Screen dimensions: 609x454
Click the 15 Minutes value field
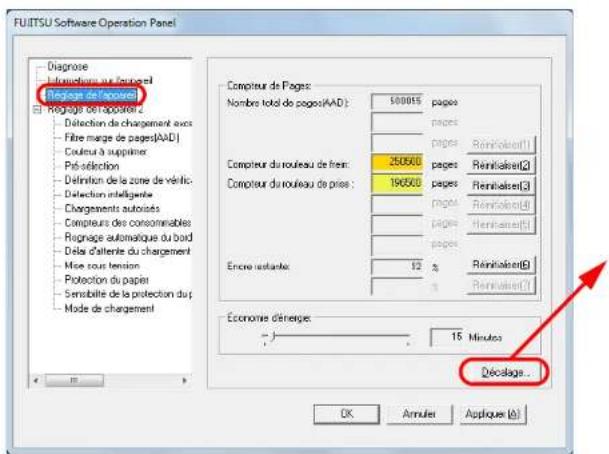tap(447, 337)
